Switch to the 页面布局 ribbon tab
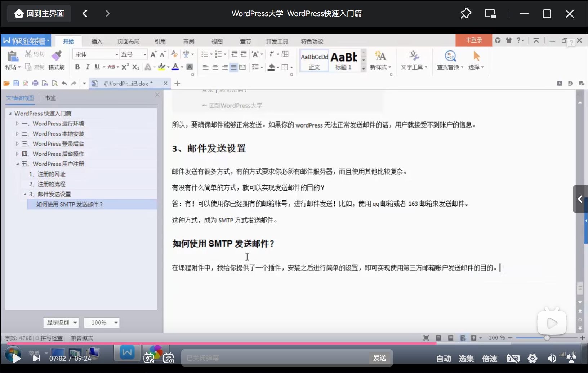The width and height of the screenshot is (588, 373). pos(128,41)
